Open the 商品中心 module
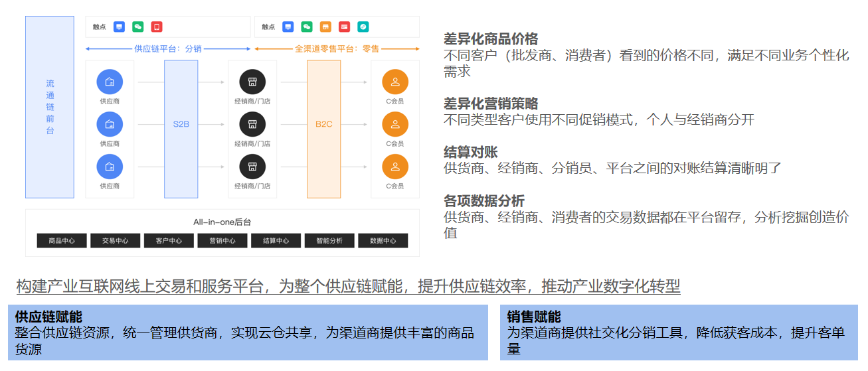The width and height of the screenshot is (868, 371). point(62,241)
